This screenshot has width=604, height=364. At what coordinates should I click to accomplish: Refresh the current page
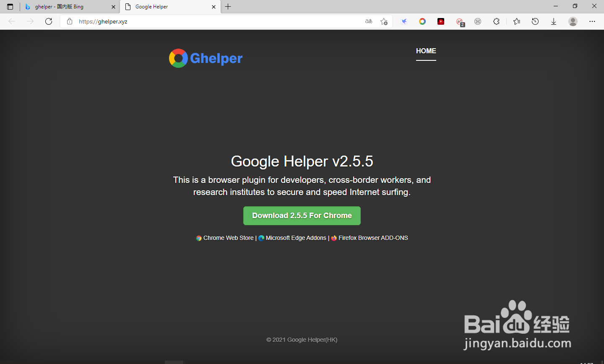click(x=49, y=21)
